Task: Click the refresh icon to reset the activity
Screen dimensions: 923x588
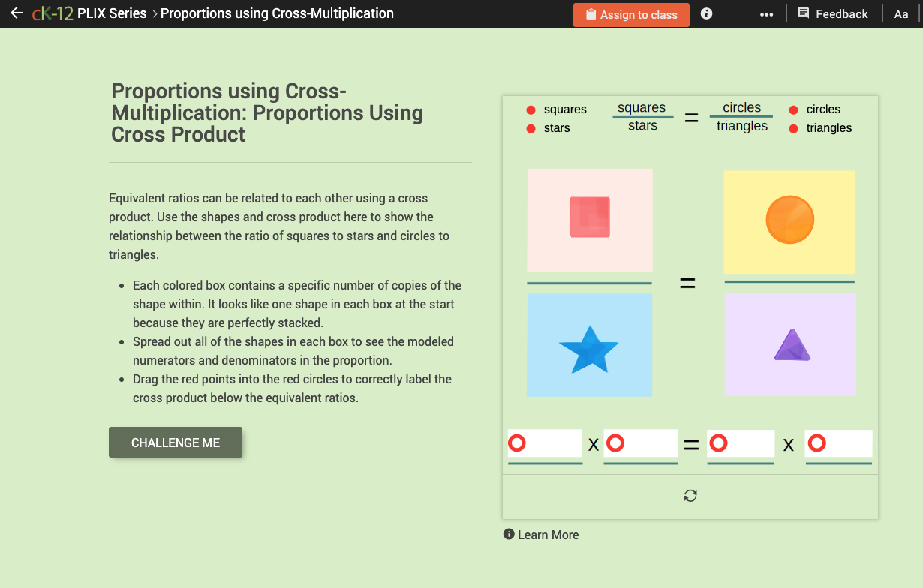Action: point(690,496)
